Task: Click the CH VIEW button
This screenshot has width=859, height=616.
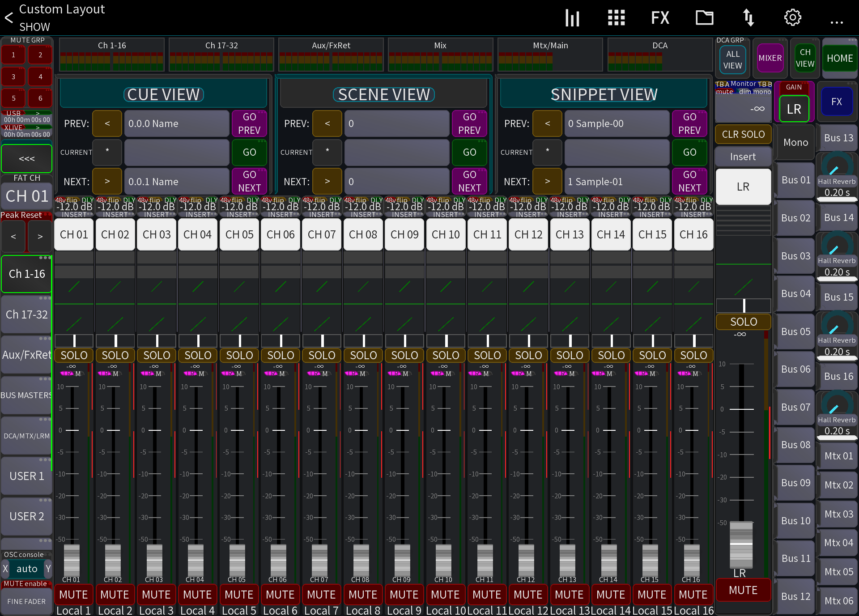Action: tap(805, 58)
